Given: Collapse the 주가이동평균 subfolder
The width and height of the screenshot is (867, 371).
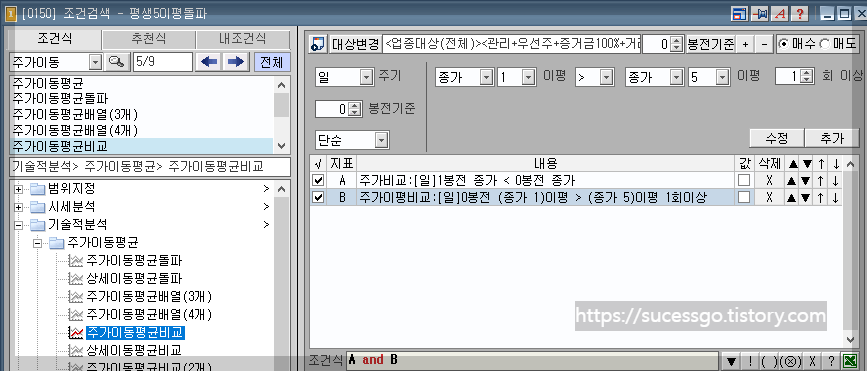Looking at the screenshot, I should click(x=37, y=243).
